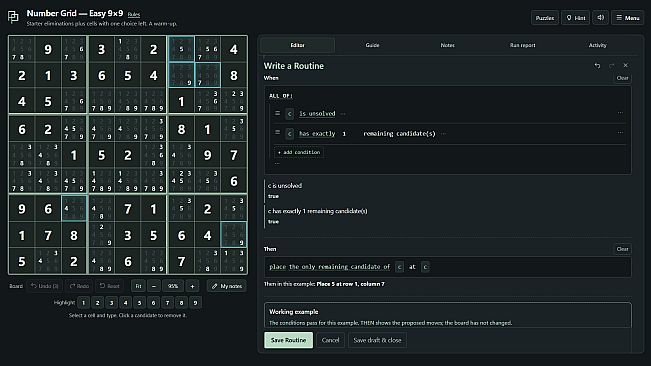This screenshot has width=651, height=366.
Task: Toggle highlight for digit 8
Action: 181,303
